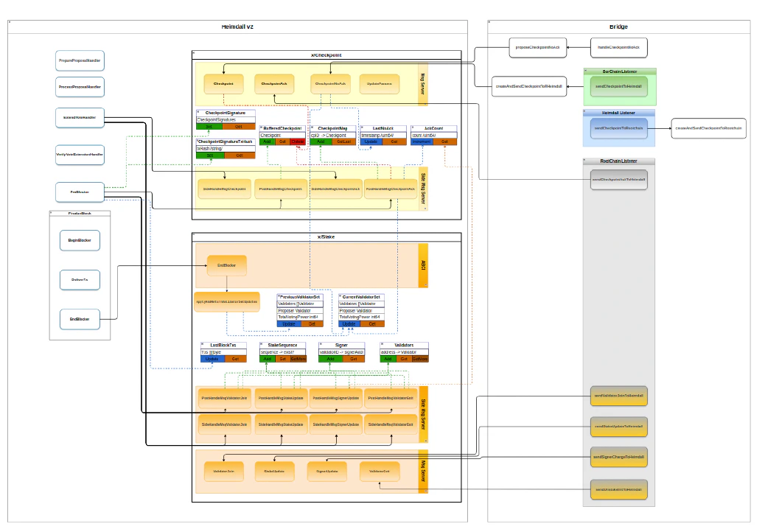Viewport: 765px width, 532px height.
Task: Select the ApplyAndReturnValidatorSetUpdates block
Action: [x=226, y=300]
